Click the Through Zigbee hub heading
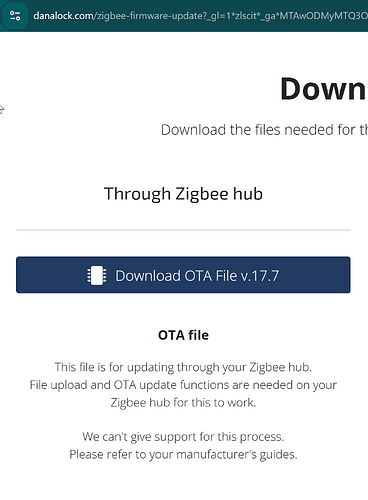Viewport: 368px width, 500px height. point(183,194)
